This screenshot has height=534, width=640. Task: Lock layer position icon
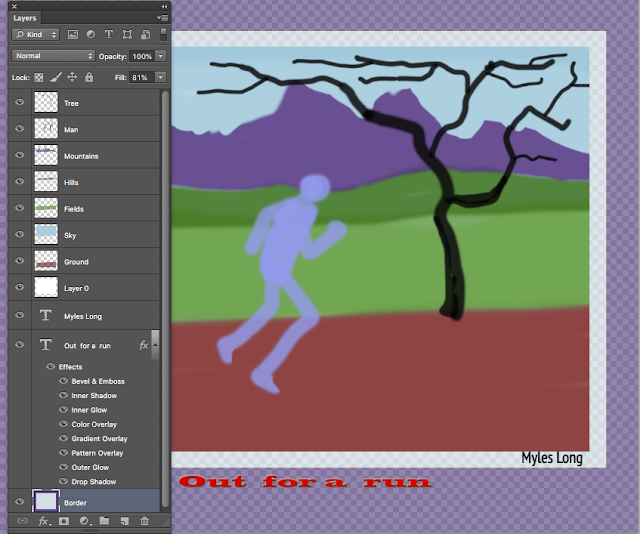coord(72,77)
